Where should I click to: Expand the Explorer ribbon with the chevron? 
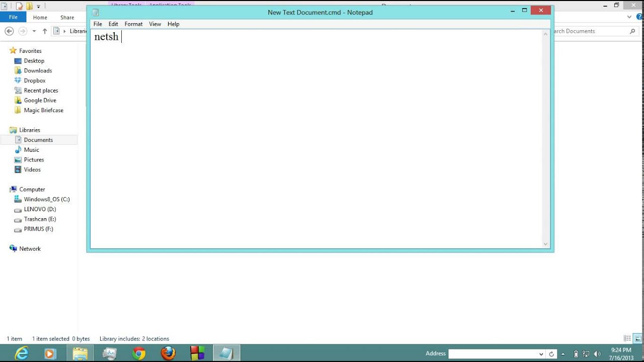(x=629, y=17)
